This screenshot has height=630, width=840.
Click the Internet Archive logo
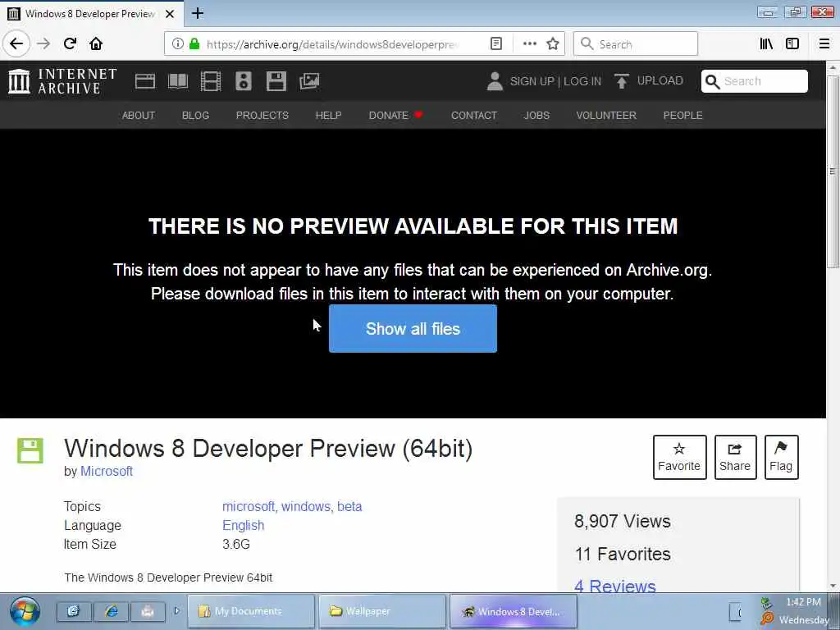pyautogui.click(x=62, y=81)
